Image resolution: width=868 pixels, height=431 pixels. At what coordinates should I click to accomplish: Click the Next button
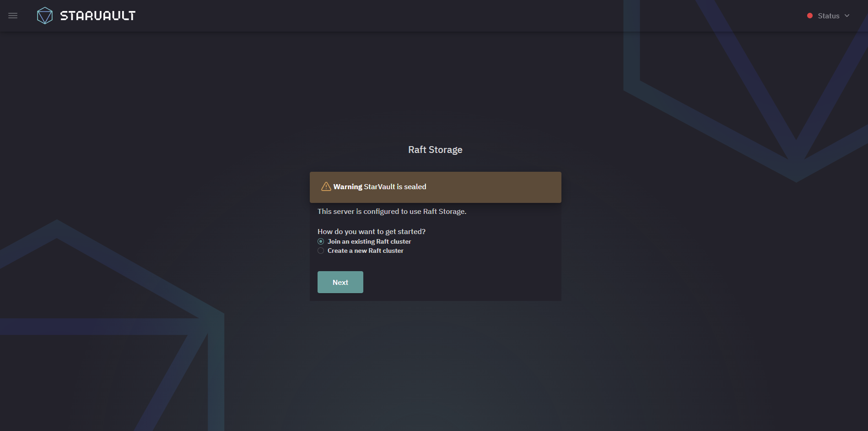click(340, 282)
